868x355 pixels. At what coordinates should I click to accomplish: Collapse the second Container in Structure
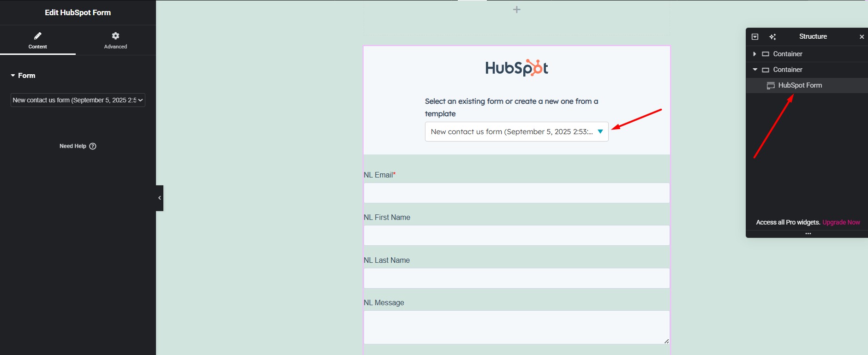[x=755, y=70]
